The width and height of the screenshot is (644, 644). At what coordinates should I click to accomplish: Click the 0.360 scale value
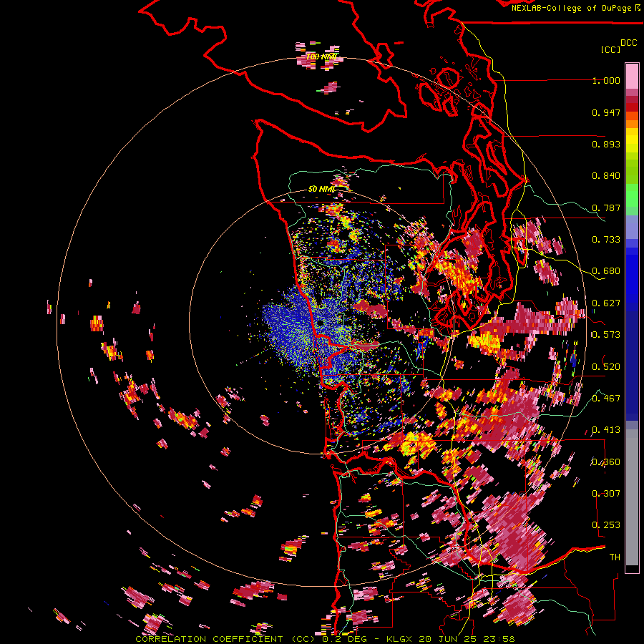pyautogui.click(x=606, y=462)
